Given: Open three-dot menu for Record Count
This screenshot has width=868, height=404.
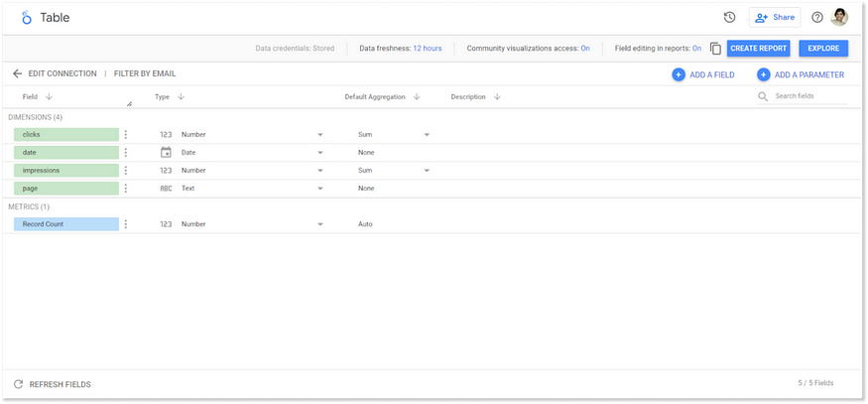Looking at the screenshot, I should tap(126, 224).
